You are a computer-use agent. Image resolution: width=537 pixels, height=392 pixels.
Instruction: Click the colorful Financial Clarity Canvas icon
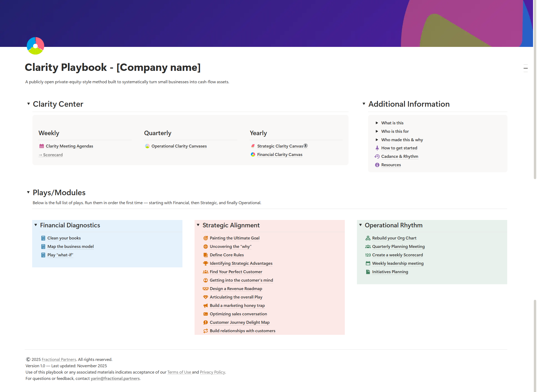click(253, 154)
